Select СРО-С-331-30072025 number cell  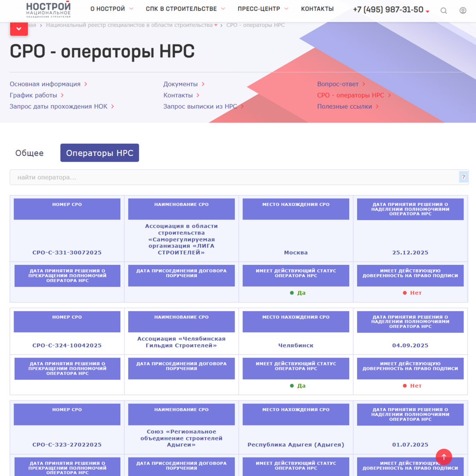(67, 253)
